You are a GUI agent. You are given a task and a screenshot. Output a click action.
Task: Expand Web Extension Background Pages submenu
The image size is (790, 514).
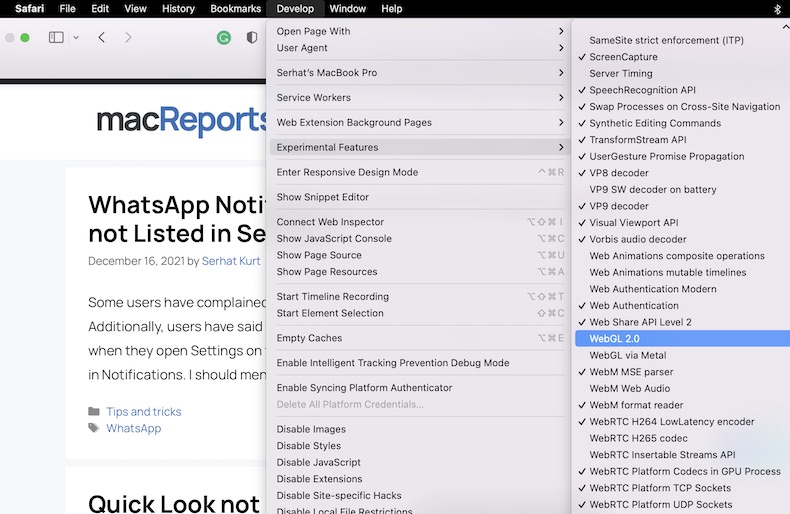pyautogui.click(x=420, y=122)
